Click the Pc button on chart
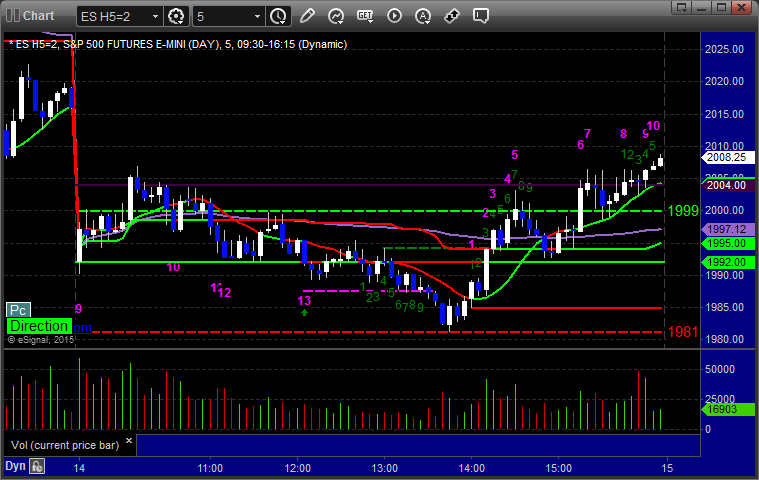The image size is (759, 480). tap(18, 310)
